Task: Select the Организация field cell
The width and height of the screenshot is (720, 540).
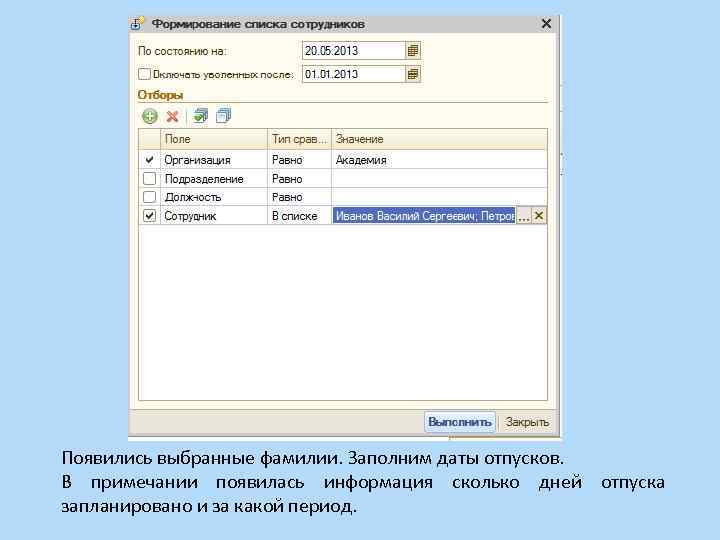Action: click(x=214, y=160)
